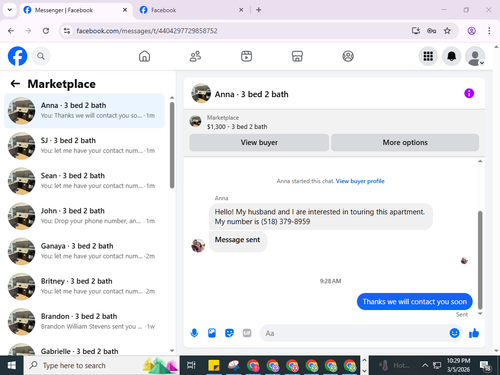Image resolution: width=500 pixels, height=375 pixels.
Task: Open password manager key icon
Action: click(431, 31)
